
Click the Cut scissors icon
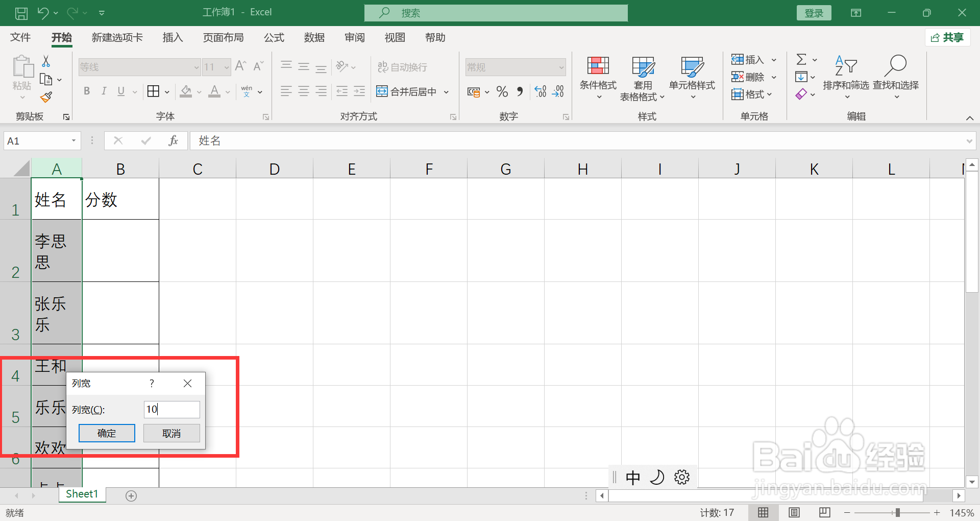tap(46, 61)
